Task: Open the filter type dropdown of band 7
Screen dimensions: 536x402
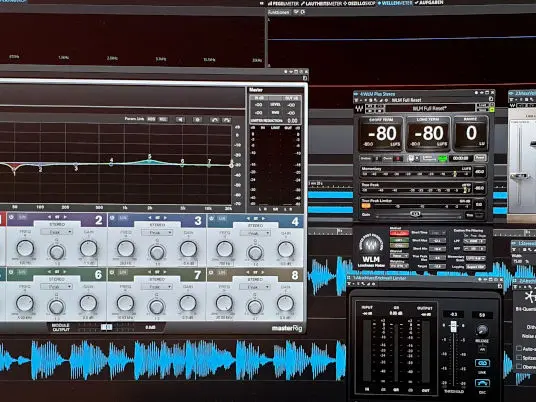Action: click(157, 286)
